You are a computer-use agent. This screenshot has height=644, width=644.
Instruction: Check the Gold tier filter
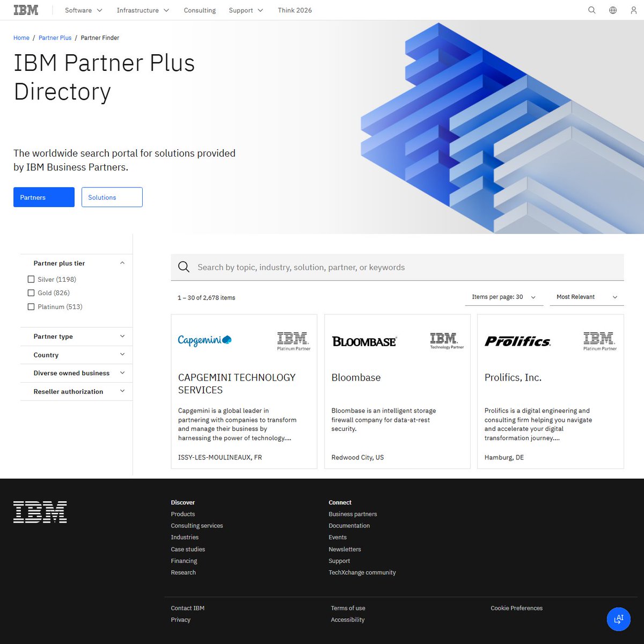point(31,293)
